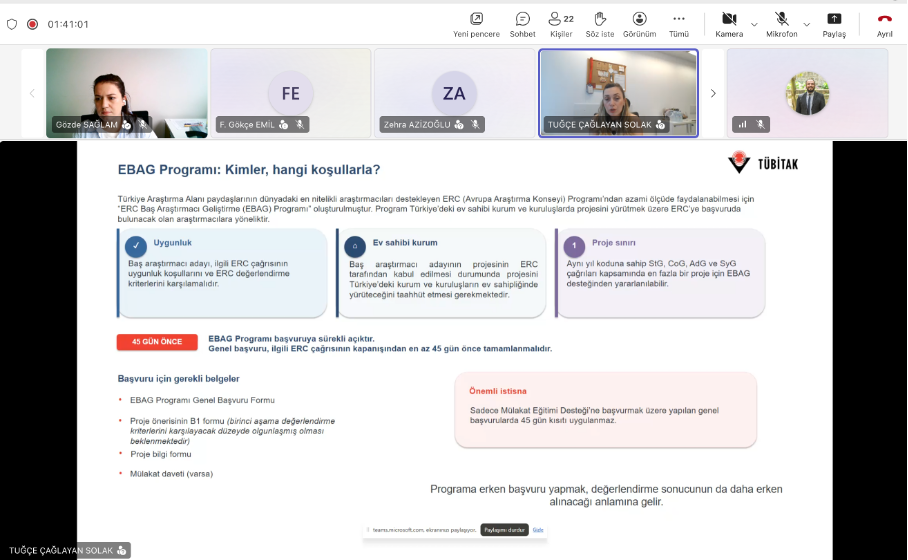Expand camera options dropdown arrow
The image size is (908, 560).
point(754,24)
